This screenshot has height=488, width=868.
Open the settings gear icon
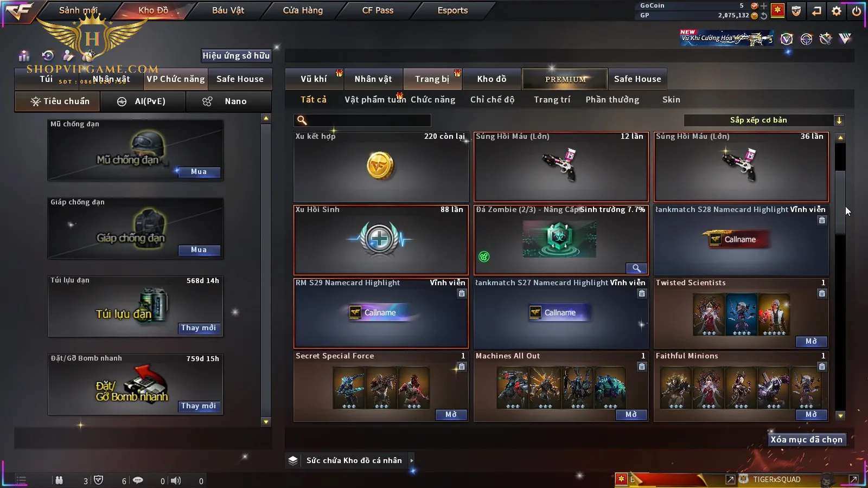837,11
